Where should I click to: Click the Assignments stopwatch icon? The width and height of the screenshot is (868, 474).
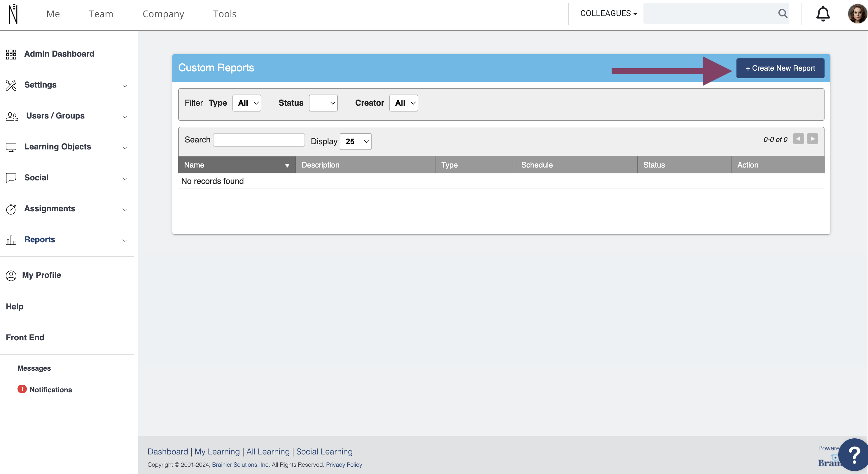[11, 209]
